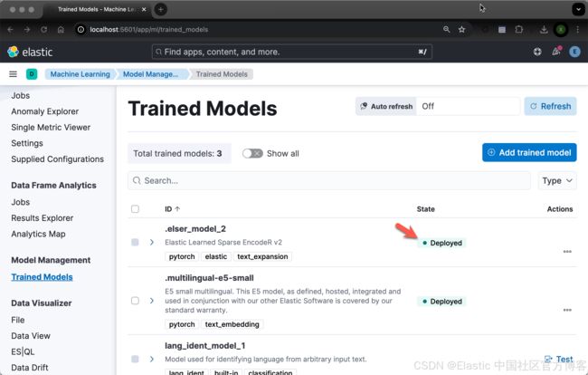Go back using the browser back arrow
Image resolution: width=588 pixels, height=375 pixels.
(x=11, y=30)
